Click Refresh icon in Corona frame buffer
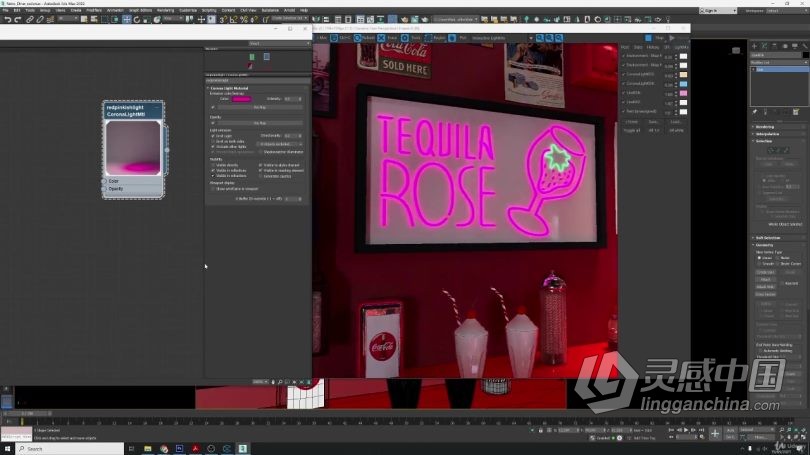 click(357, 38)
